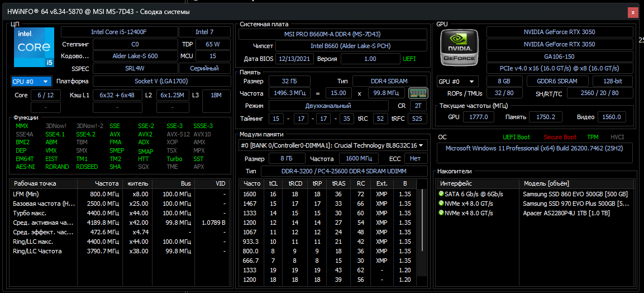644x293 pixels.
Task: Click the GPU clock 1777.0 value
Action: tap(478, 117)
